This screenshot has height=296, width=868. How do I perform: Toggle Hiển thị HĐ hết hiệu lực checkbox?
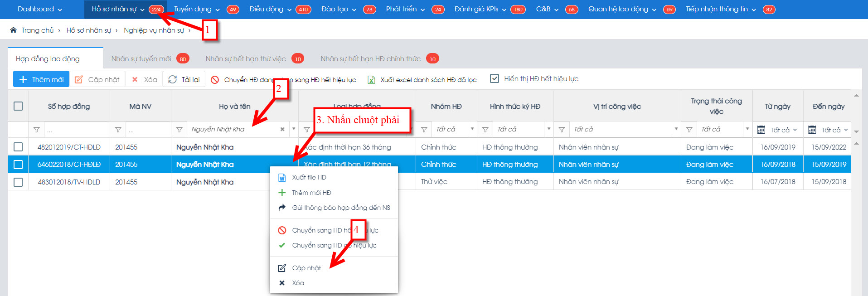point(495,79)
